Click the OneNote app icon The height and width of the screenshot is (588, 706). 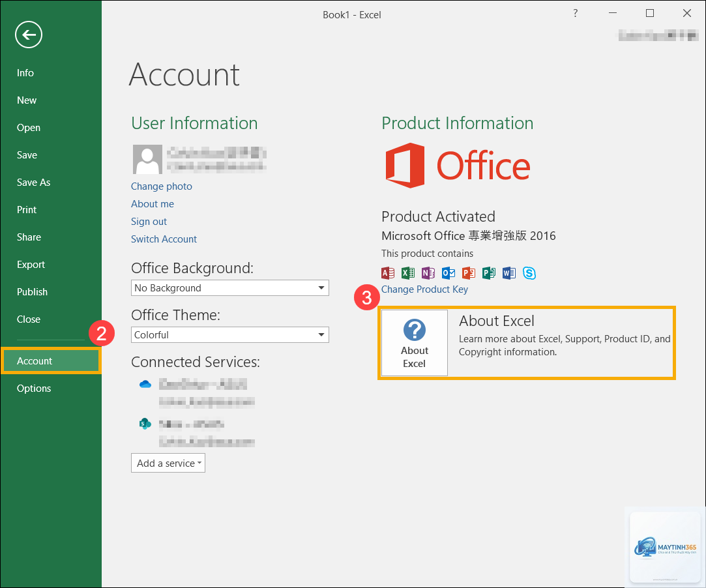428,273
